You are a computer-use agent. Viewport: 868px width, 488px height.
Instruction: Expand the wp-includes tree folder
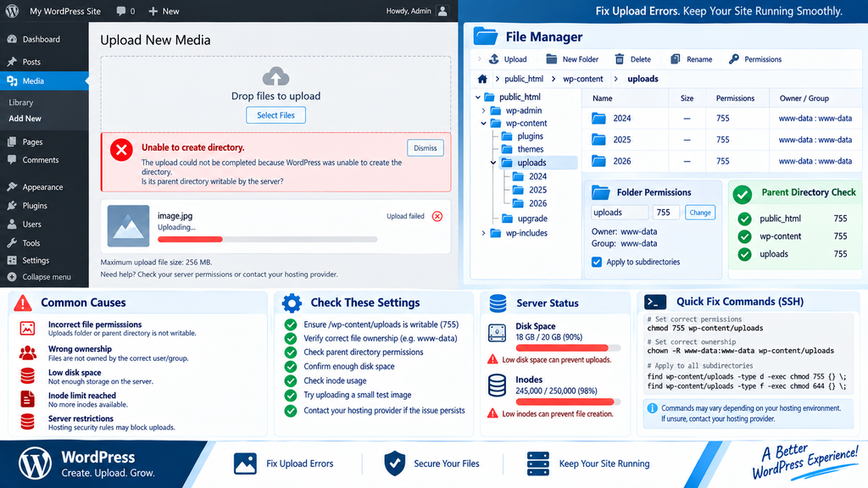[483, 233]
